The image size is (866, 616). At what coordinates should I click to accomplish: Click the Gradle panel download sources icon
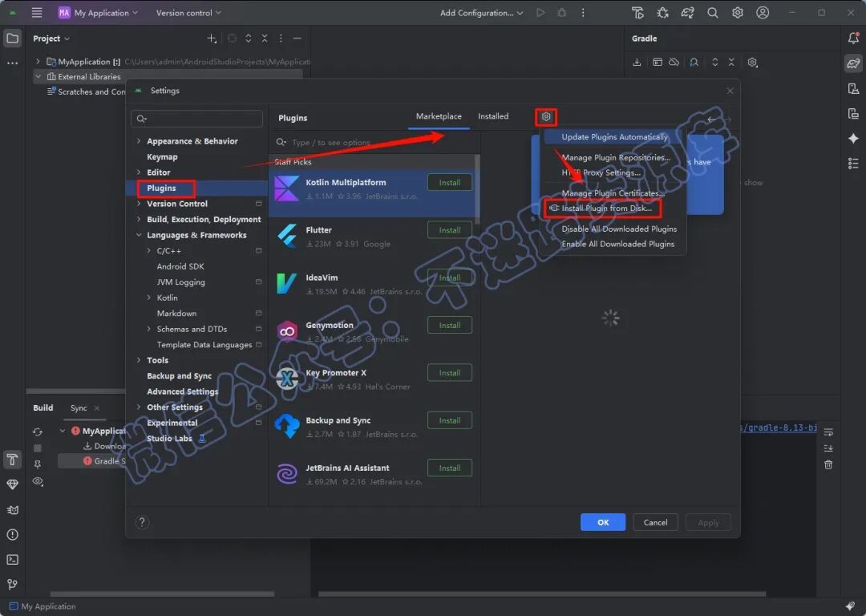click(637, 63)
